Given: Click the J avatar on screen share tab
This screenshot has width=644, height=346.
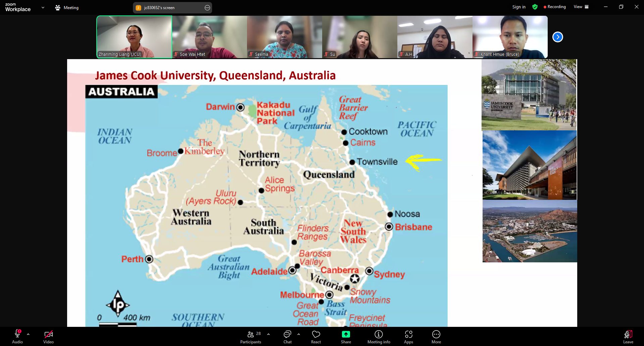Looking at the screenshot, I should (x=138, y=8).
